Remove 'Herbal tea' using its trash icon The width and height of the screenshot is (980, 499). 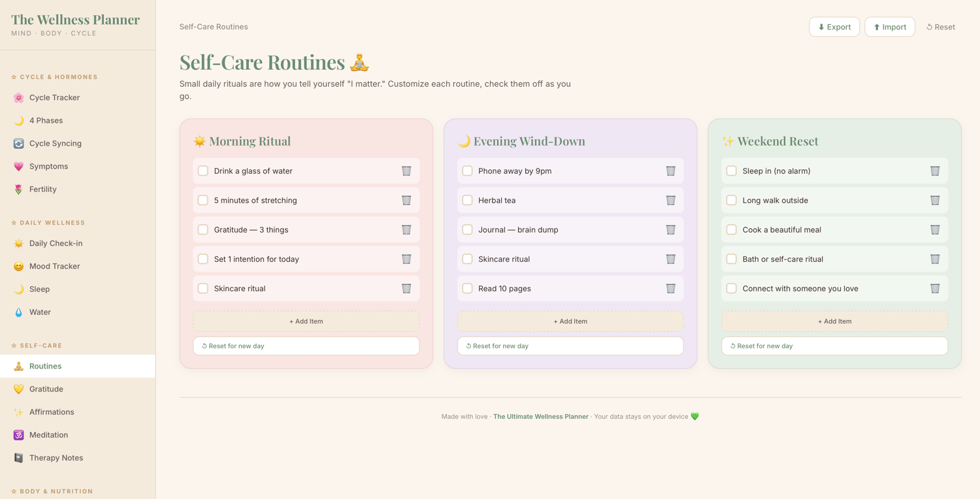coord(670,201)
